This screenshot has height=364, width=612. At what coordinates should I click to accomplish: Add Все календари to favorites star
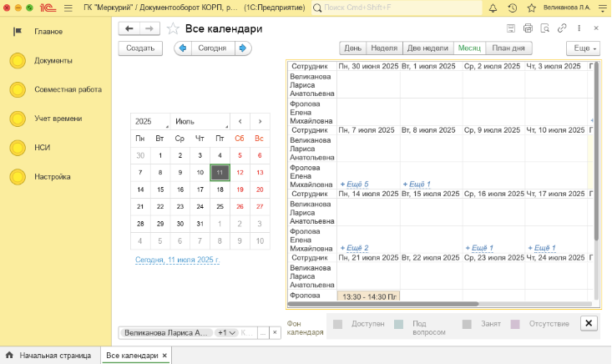coord(173,28)
